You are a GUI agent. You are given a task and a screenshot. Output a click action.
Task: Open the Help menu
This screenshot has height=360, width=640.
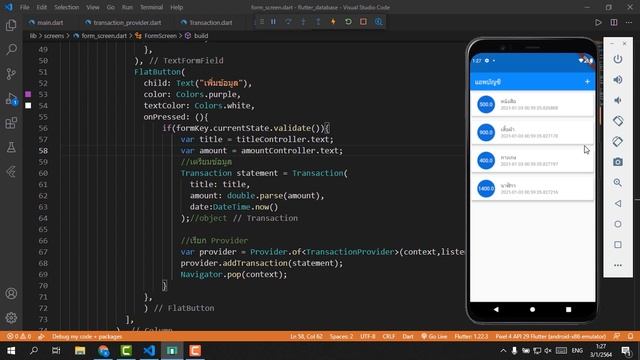[x=176, y=7]
